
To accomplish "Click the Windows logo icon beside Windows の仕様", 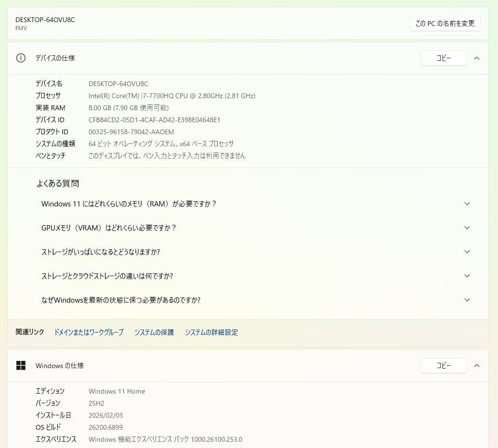I will click(x=21, y=366).
